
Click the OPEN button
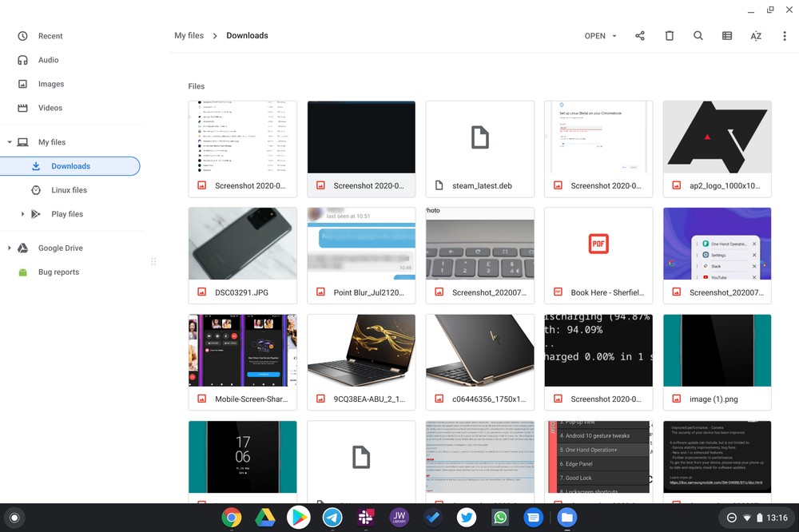(x=594, y=36)
